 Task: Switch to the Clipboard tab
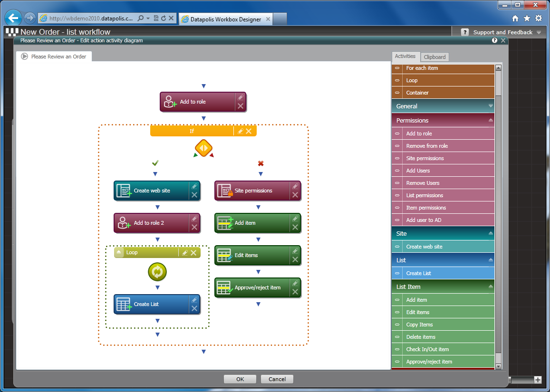[434, 57]
